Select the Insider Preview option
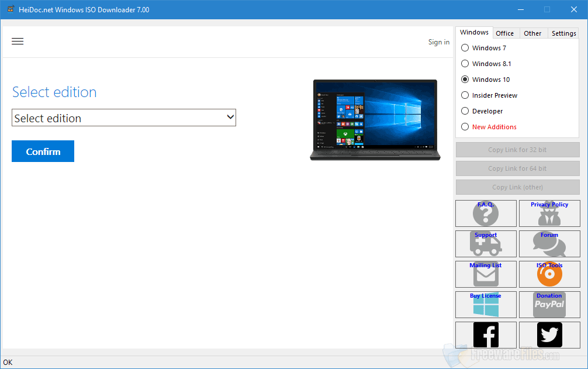 tap(465, 95)
